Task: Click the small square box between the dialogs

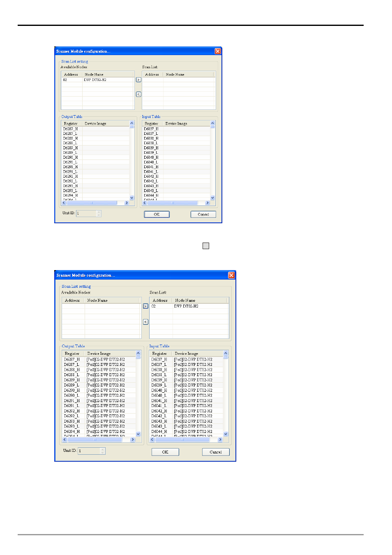Action: [x=206, y=246]
